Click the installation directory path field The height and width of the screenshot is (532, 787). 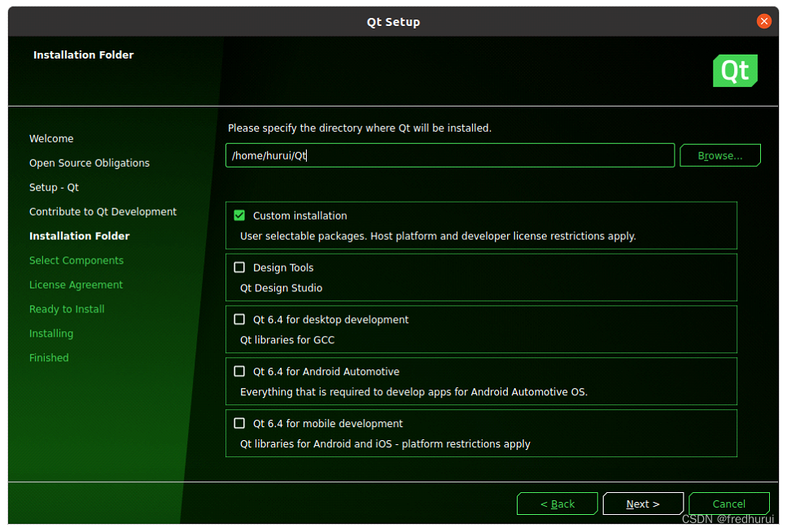[x=450, y=155]
